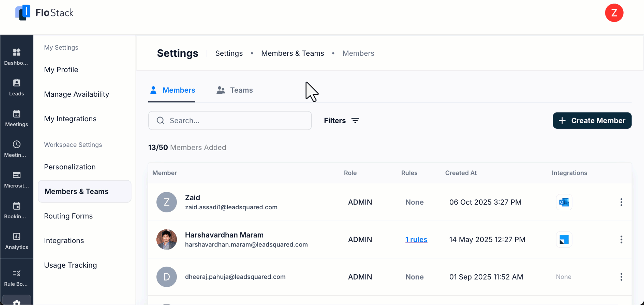Click the Members & Teams breadcrumb

click(292, 53)
